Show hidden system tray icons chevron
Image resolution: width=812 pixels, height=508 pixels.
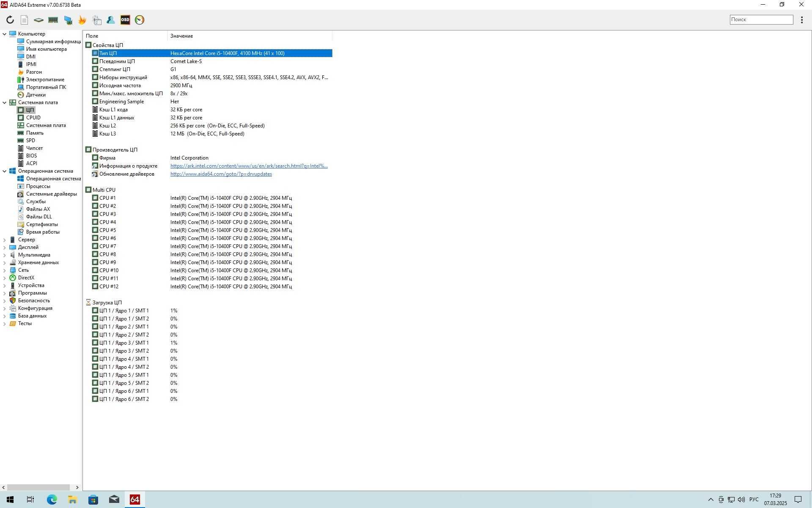coord(710,500)
